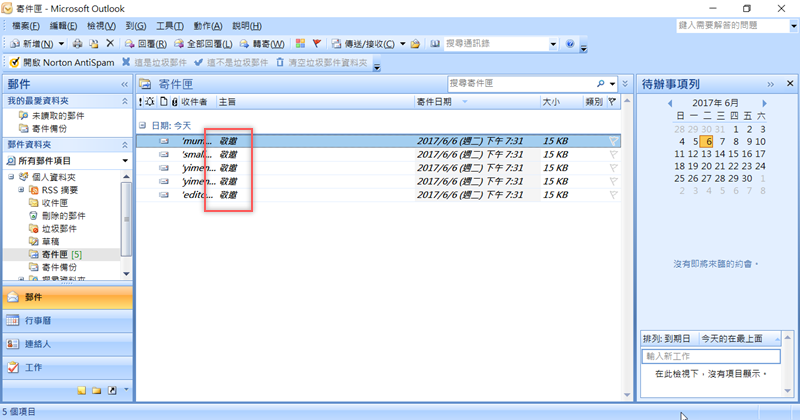Screen dimensions: 800x420
Task: Sort by Importance column header icon
Action: (x=140, y=102)
